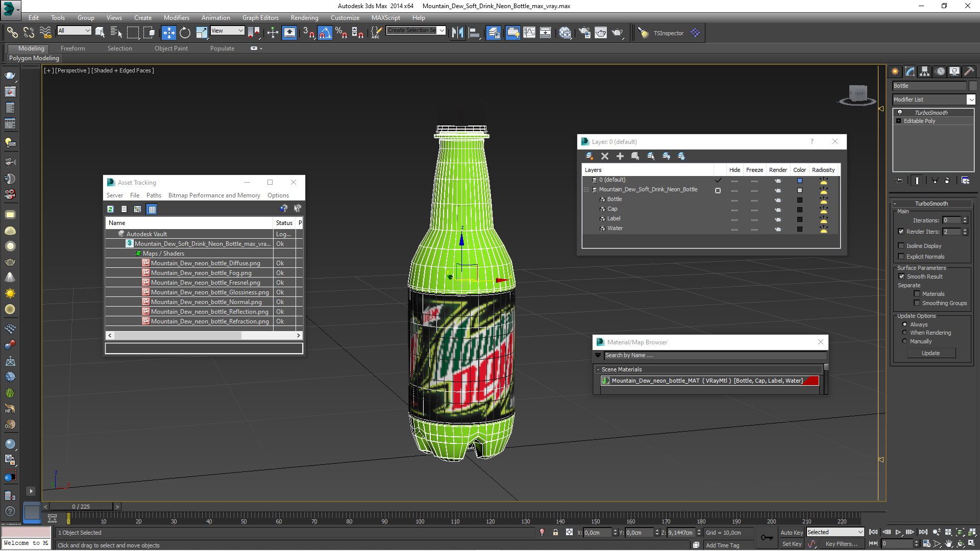
Task: Click the color swatch of layer 0 (default)
Action: click(x=800, y=180)
